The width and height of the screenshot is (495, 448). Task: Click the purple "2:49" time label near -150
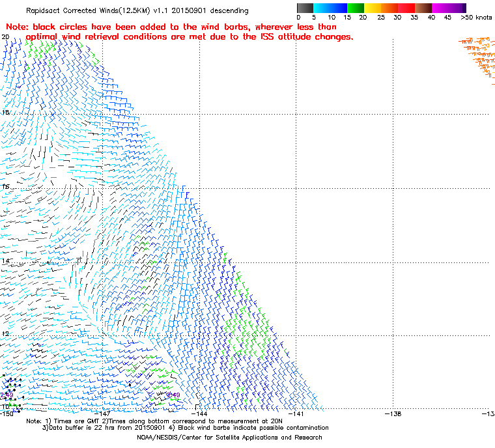coord(7,395)
